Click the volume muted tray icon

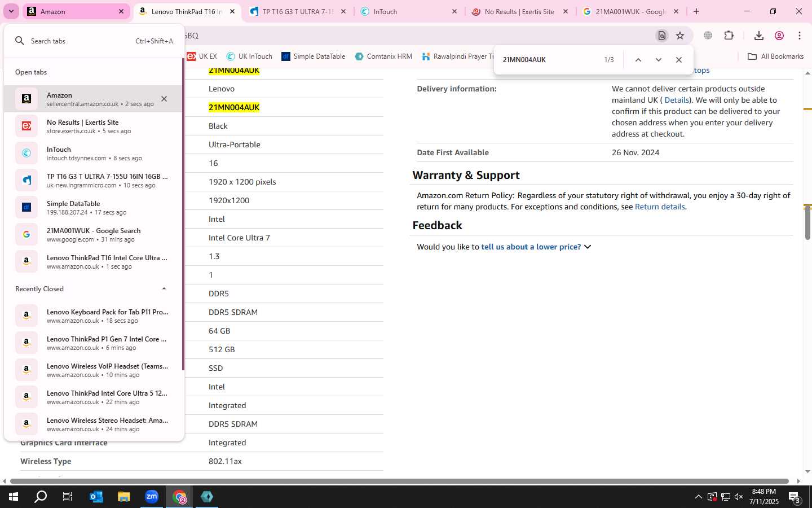click(x=739, y=497)
